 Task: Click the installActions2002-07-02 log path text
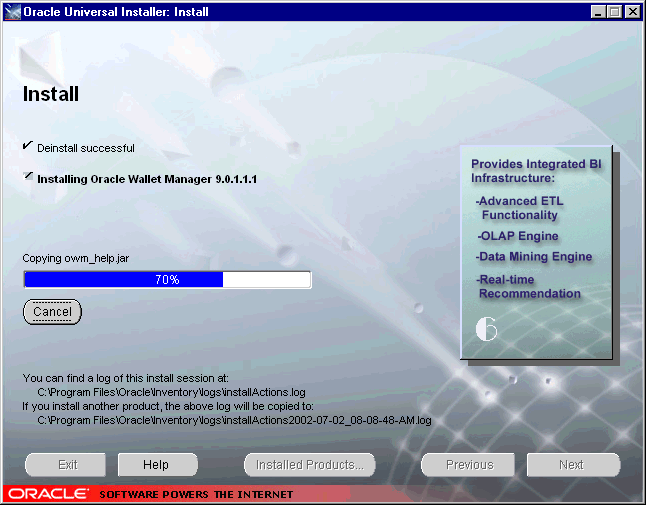point(234,420)
